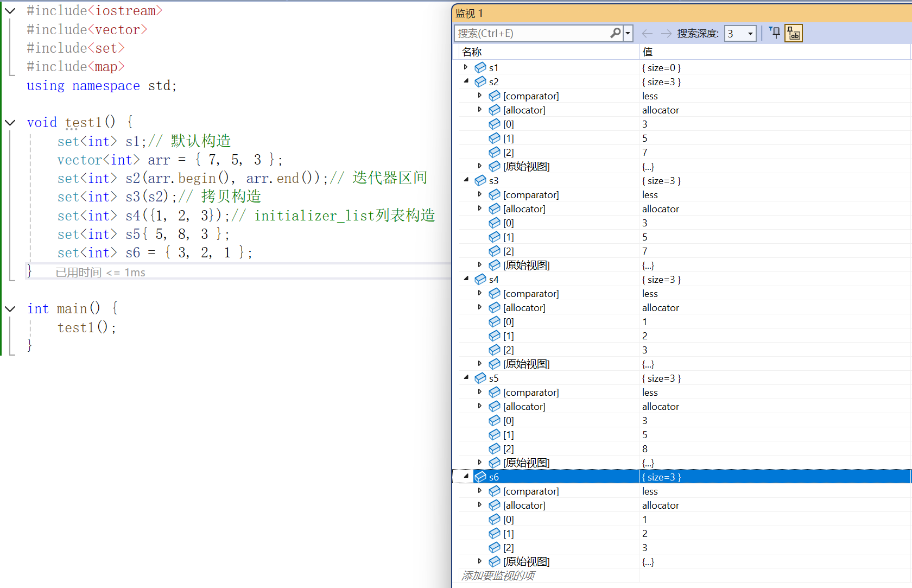Select value less of s6 [comparator]
Image resolution: width=912 pixels, height=588 pixels.
tap(650, 491)
